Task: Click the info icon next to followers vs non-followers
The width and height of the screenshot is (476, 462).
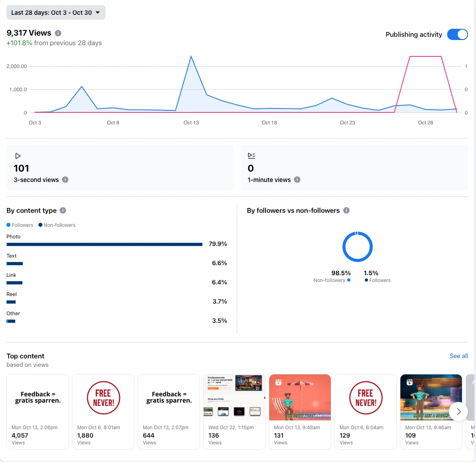Action: point(346,210)
